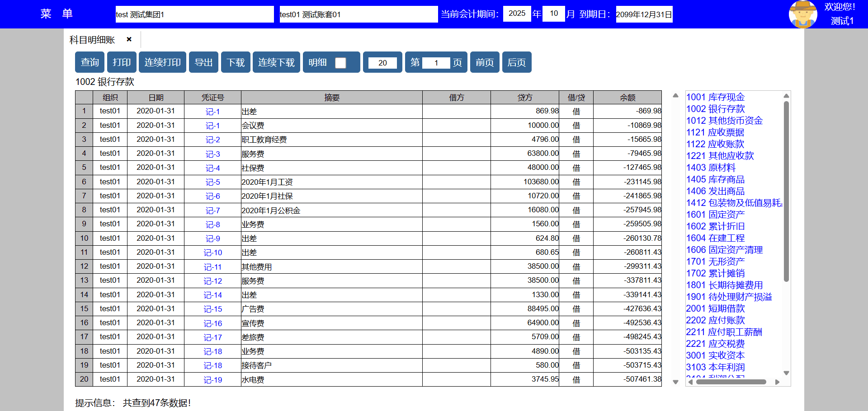Open the 菜单 main menu

[57, 14]
